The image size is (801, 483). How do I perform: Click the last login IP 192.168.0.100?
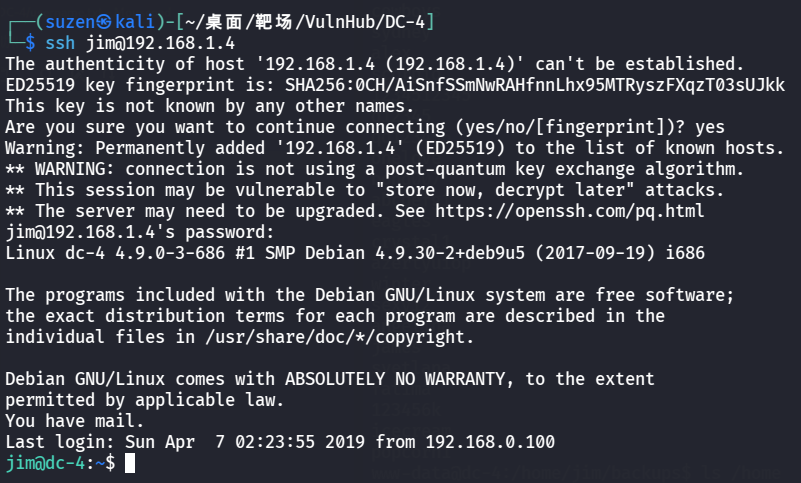tap(489, 442)
